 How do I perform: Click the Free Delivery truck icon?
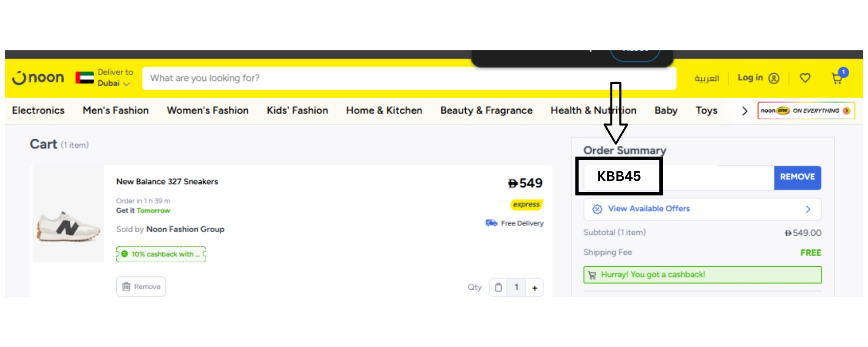tap(491, 223)
